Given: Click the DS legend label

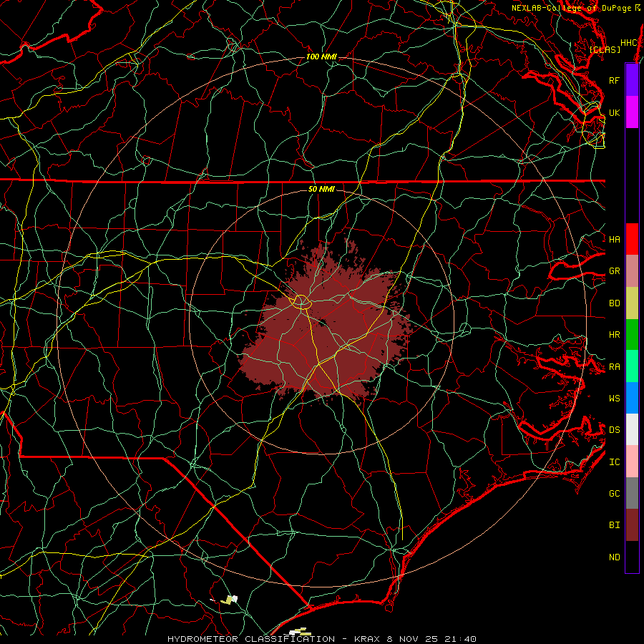Looking at the screenshot, I should tap(615, 430).
